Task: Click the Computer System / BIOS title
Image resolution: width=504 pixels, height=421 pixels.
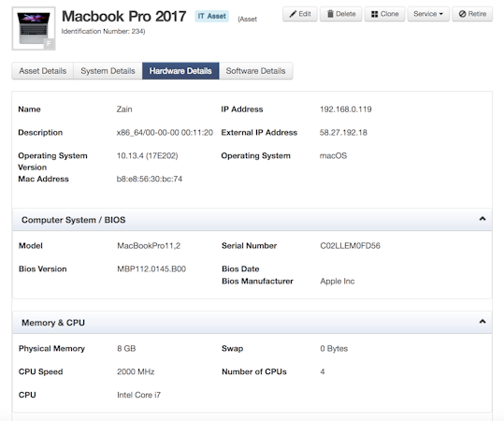Action: [x=74, y=220]
